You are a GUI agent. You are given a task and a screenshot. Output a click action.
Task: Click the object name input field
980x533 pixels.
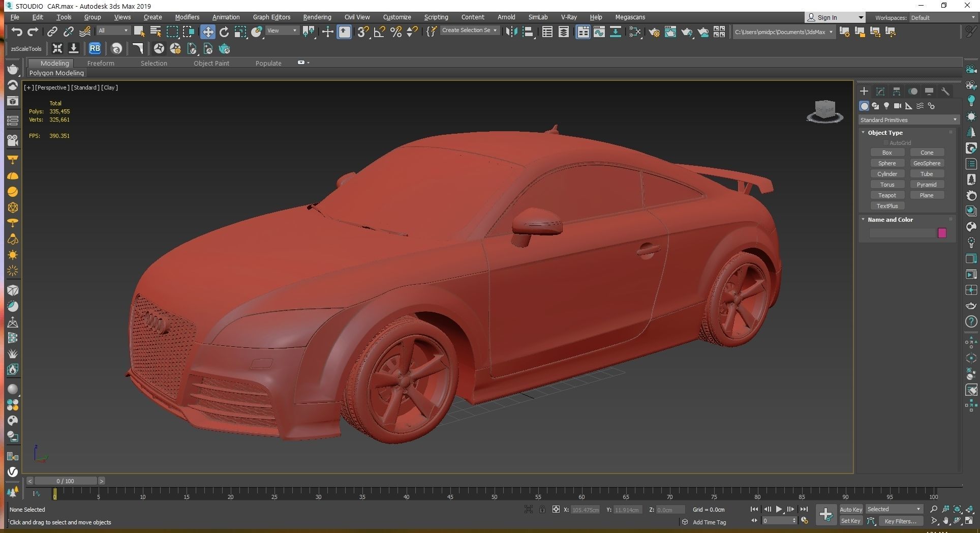coord(903,233)
